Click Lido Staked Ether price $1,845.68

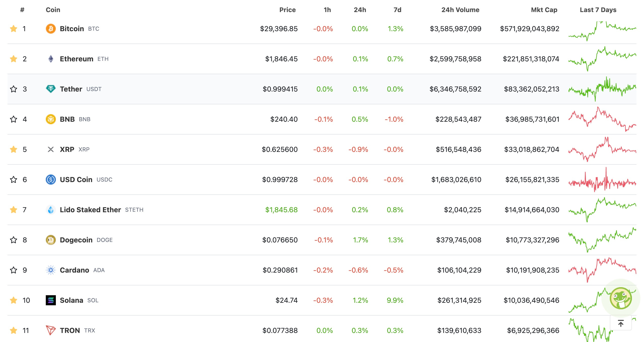click(281, 210)
